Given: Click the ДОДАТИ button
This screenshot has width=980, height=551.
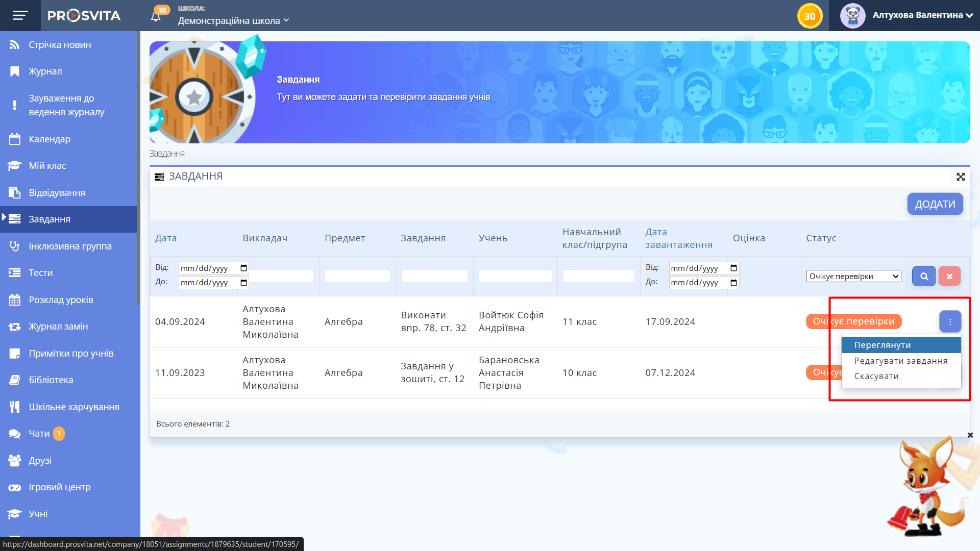Looking at the screenshot, I should 935,204.
